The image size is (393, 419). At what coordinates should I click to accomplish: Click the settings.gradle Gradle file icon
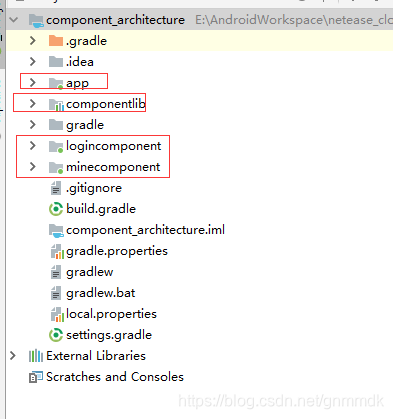[x=56, y=335]
